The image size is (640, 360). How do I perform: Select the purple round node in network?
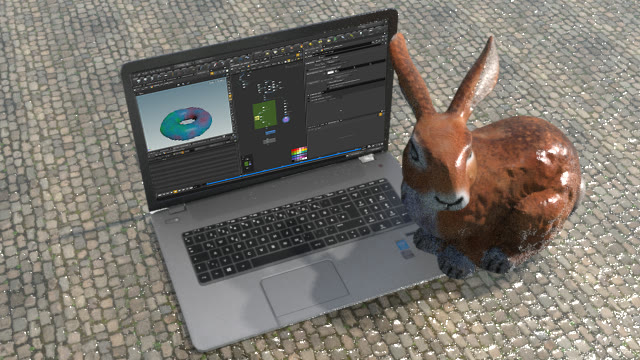tap(286, 120)
